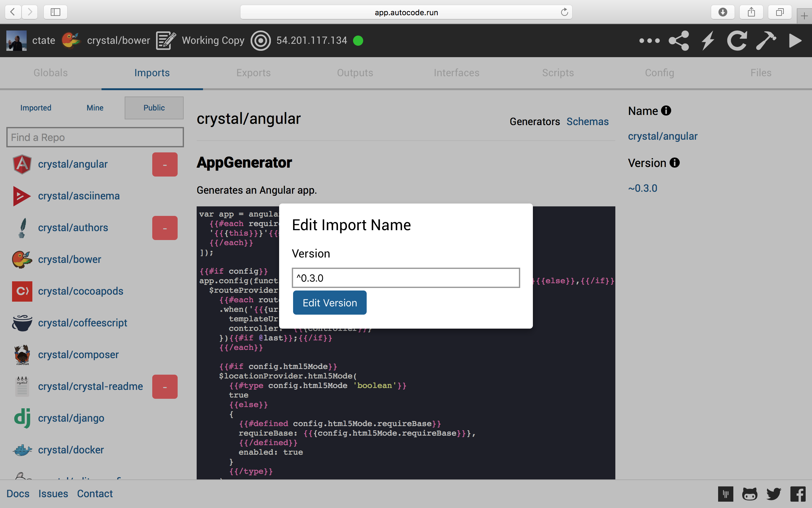Open the three-dots more menu
The width and height of the screenshot is (812, 508).
649,41
